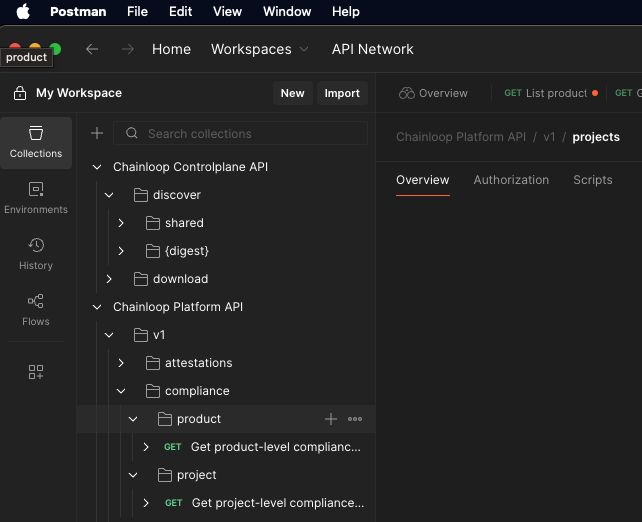
Task: Select the discover folder icon
Action: 140,195
